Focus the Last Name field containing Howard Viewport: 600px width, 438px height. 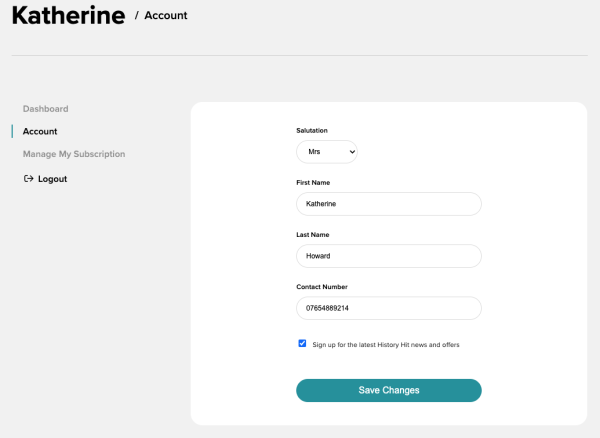[389, 256]
